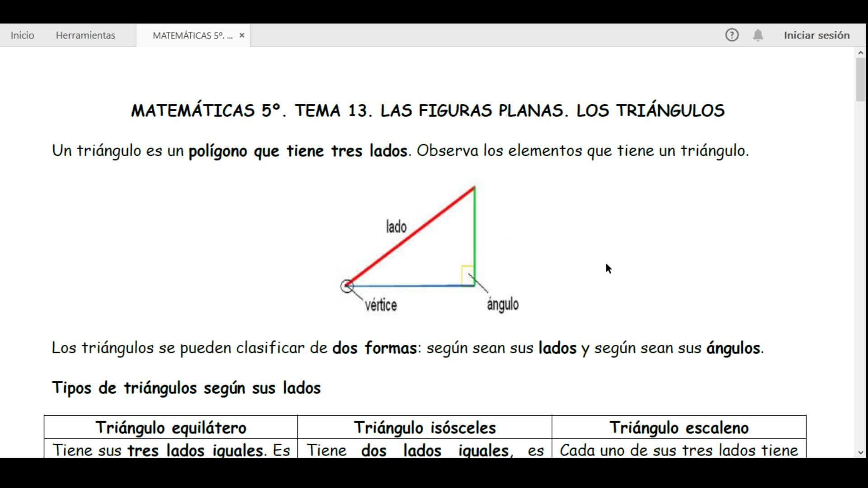868x488 pixels.
Task: Open the help question mark icon
Action: coord(731,35)
